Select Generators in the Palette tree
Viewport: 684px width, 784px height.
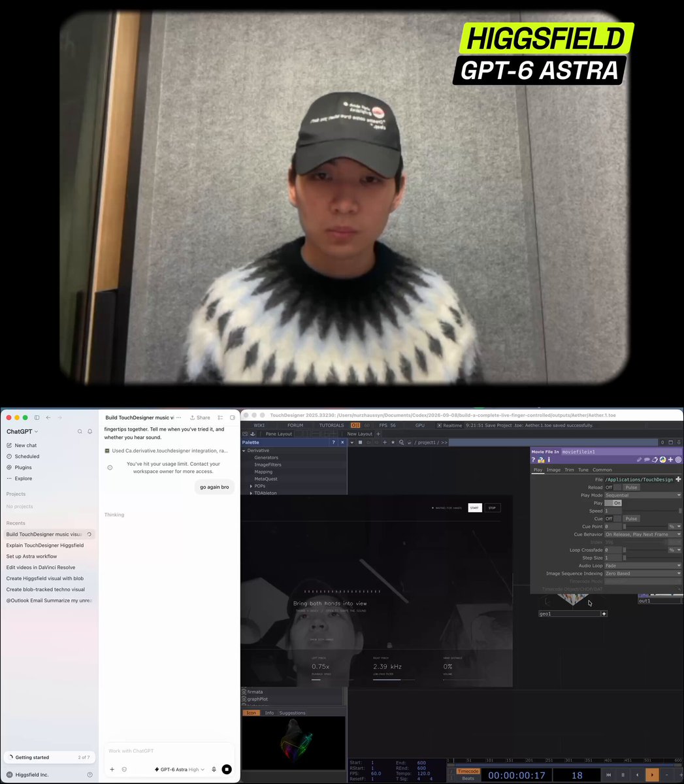(266, 458)
